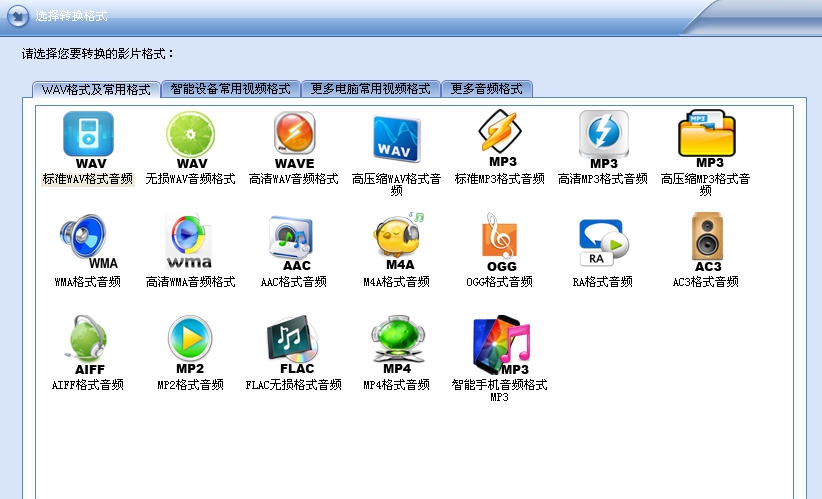Select the HD WAVE orange lightning icon
This screenshot has width=822, height=499.
tap(294, 140)
